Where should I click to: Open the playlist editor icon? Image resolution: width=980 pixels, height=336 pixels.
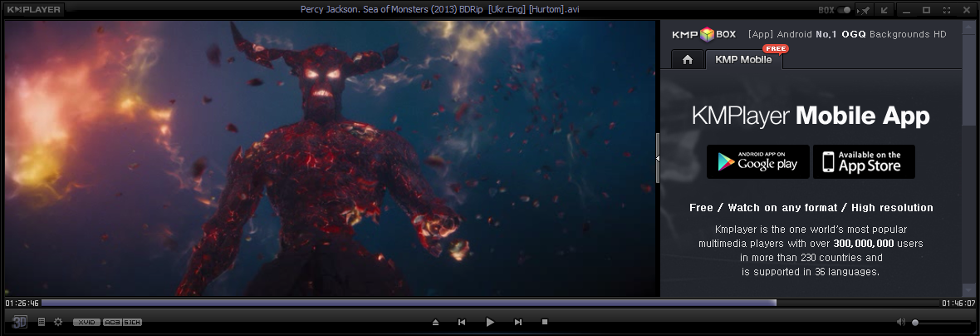point(42,322)
